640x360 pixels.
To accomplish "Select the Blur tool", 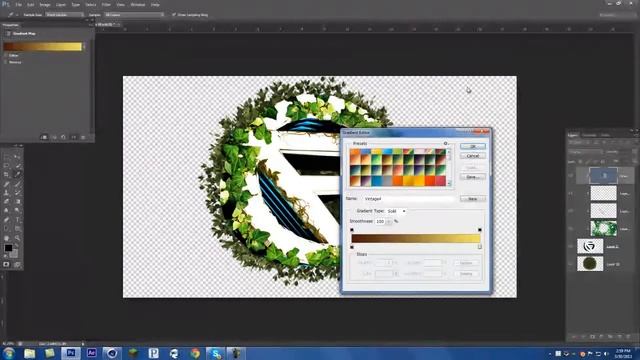I will click(x=7, y=211).
